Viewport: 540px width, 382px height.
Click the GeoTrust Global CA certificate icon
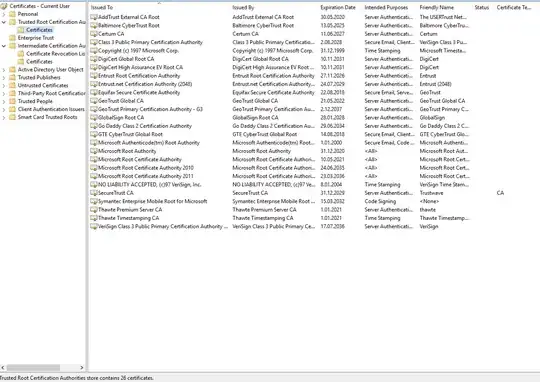(x=94, y=101)
